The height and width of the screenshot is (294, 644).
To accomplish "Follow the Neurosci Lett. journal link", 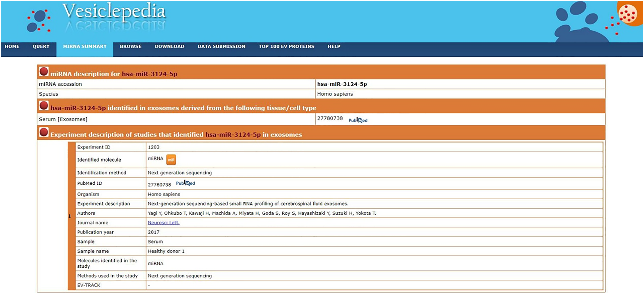I will pos(164,223).
